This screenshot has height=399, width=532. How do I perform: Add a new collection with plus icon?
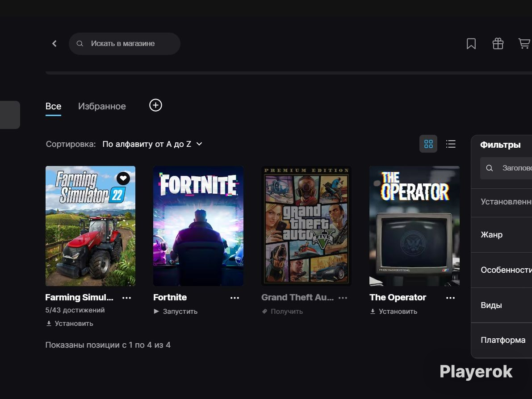156,105
